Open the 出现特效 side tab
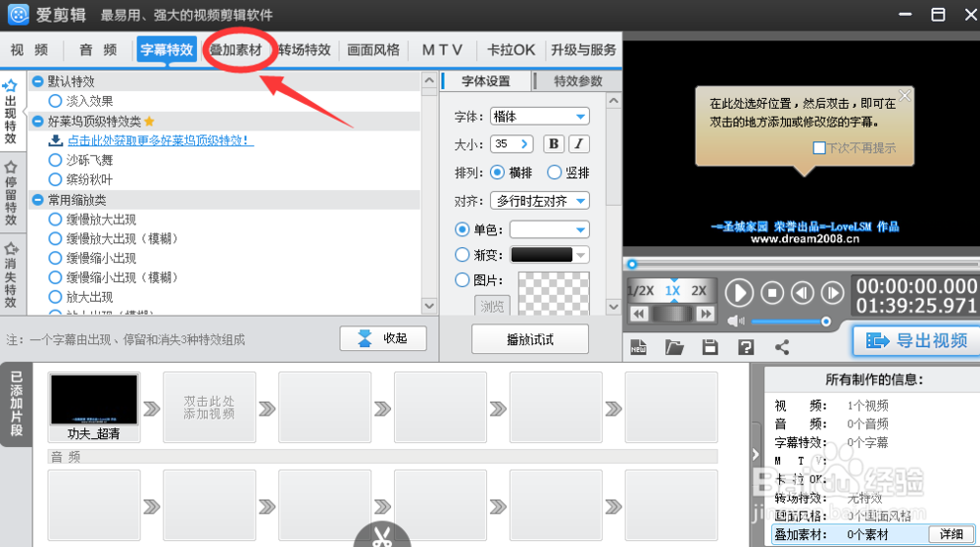 point(11,113)
